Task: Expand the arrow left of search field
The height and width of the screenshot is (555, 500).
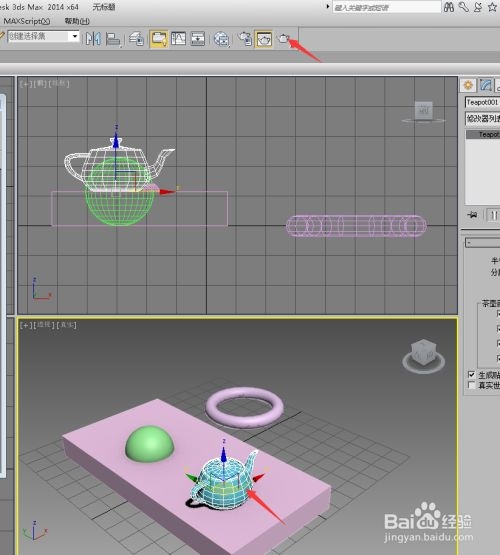Action: click(328, 6)
